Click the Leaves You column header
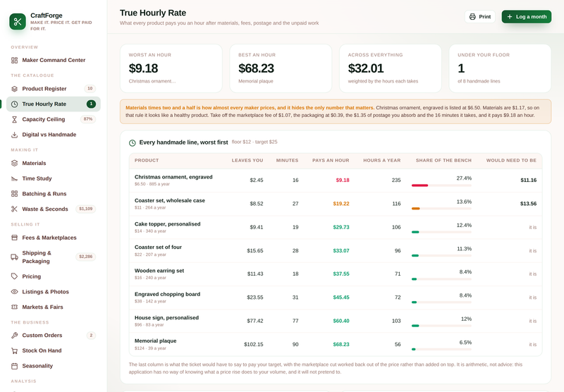564x392 pixels. (x=247, y=161)
